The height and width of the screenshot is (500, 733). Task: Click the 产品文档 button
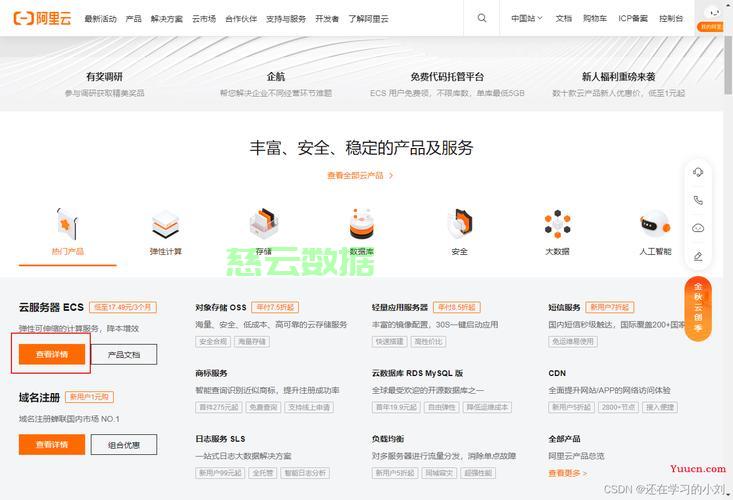coord(124,355)
